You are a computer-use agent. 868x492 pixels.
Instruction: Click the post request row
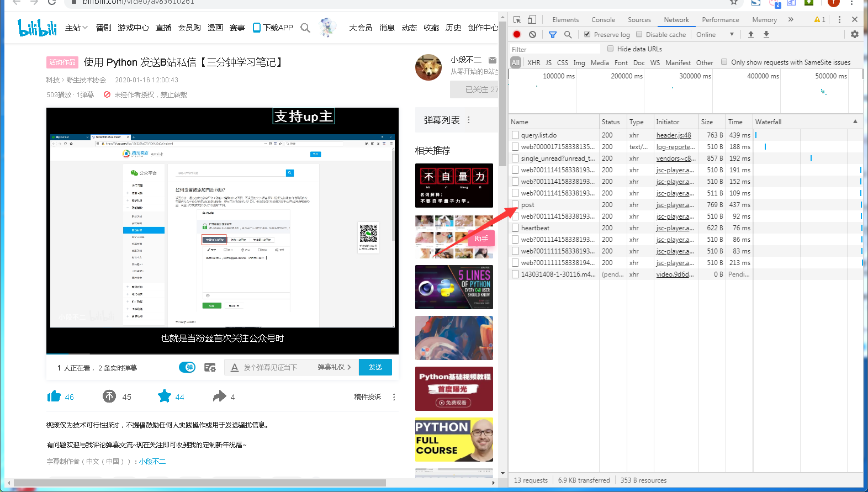point(686,204)
